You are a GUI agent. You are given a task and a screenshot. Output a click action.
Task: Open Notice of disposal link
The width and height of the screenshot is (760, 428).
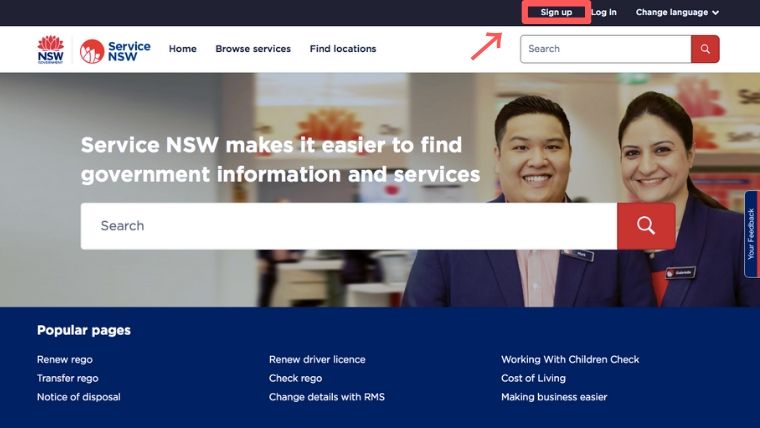(x=79, y=397)
